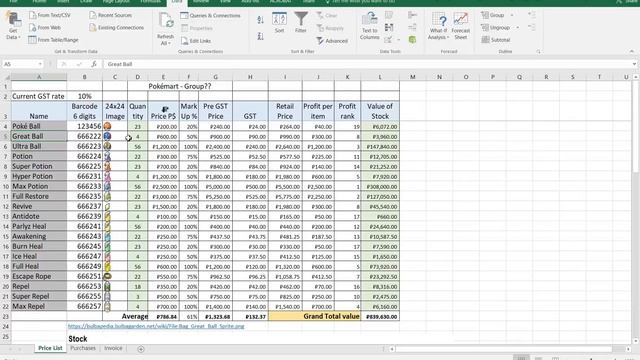The height and width of the screenshot is (360, 640).
Task: Click the Subtotal button
Action: pos(496,40)
